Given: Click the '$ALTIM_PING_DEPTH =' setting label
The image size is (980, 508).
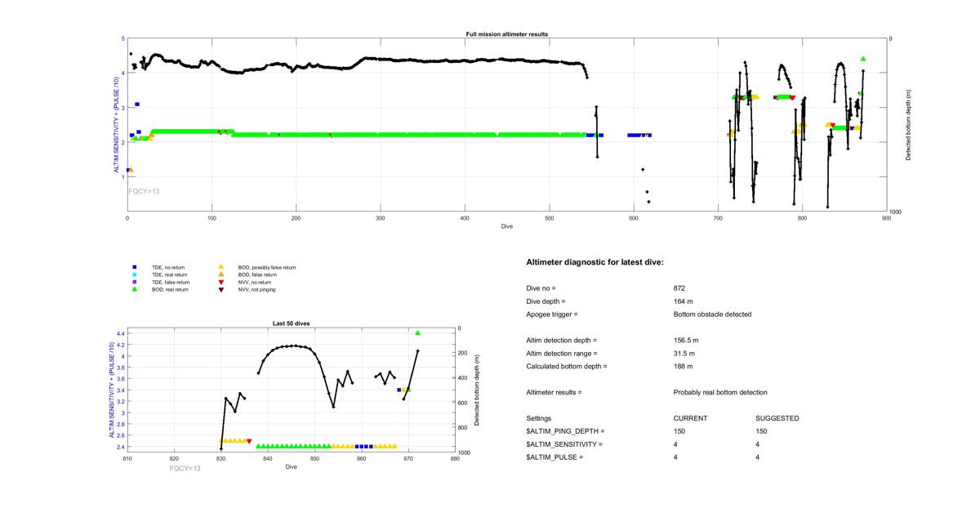Looking at the screenshot, I should coord(566,431).
